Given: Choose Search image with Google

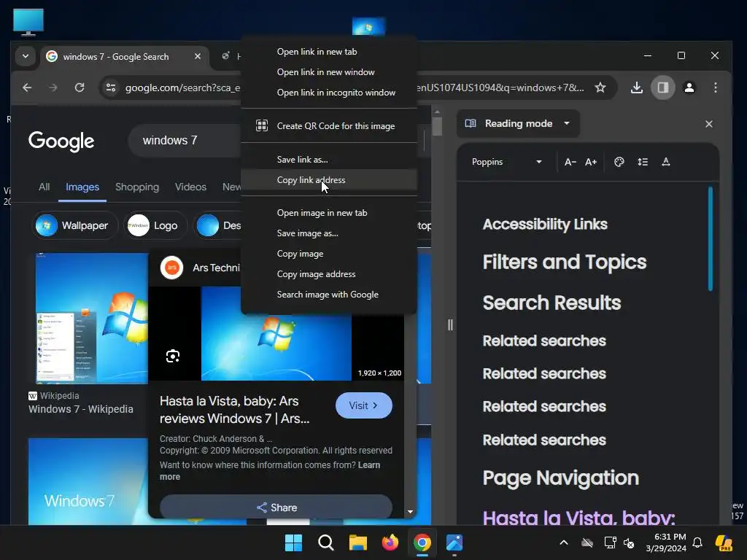Looking at the screenshot, I should tap(329, 295).
